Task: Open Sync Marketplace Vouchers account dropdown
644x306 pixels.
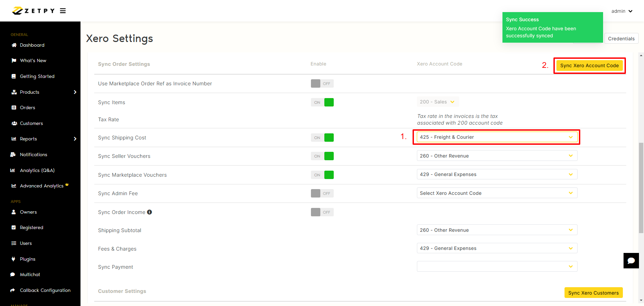Action: (497, 174)
